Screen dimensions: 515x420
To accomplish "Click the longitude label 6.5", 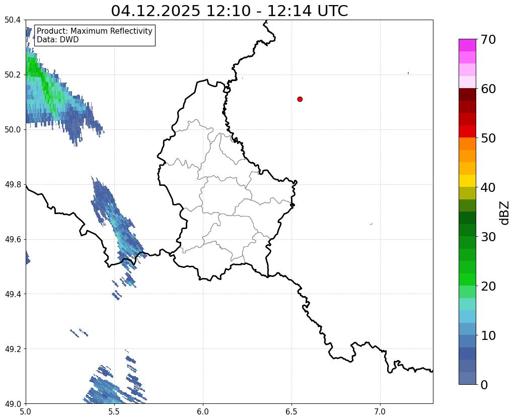I will point(291,411).
